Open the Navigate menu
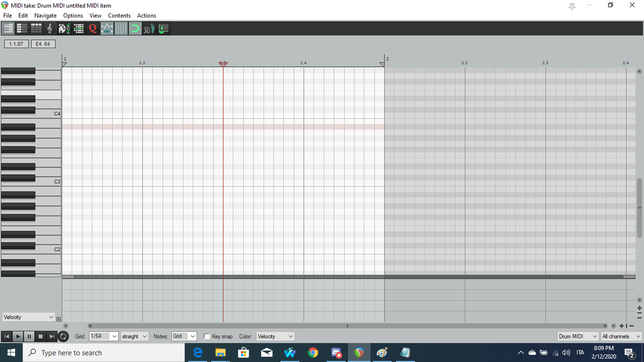The height and width of the screenshot is (362, 644). coord(45,16)
